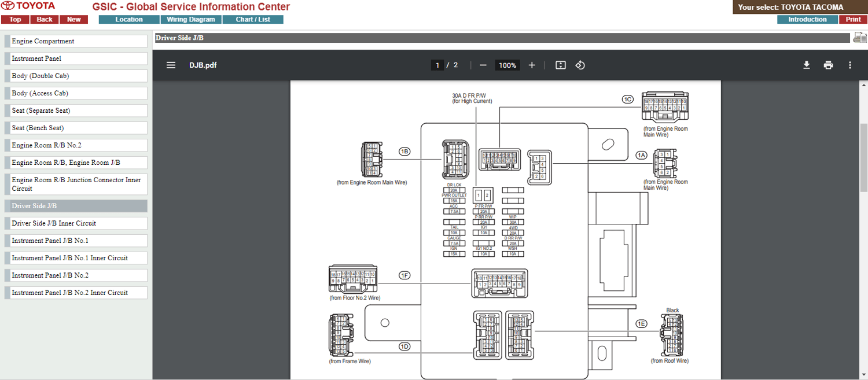Image resolution: width=868 pixels, height=380 pixels.
Task: Toggle the fit to page icon
Action: [560, 65]
